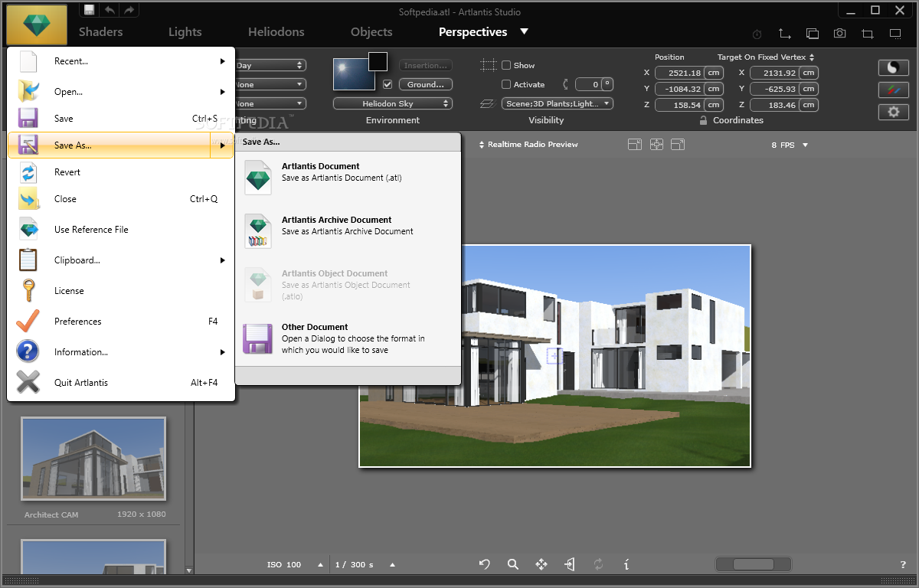Switch to the Lights tab
Screen dimensions: 919x588
coord(185,32)
